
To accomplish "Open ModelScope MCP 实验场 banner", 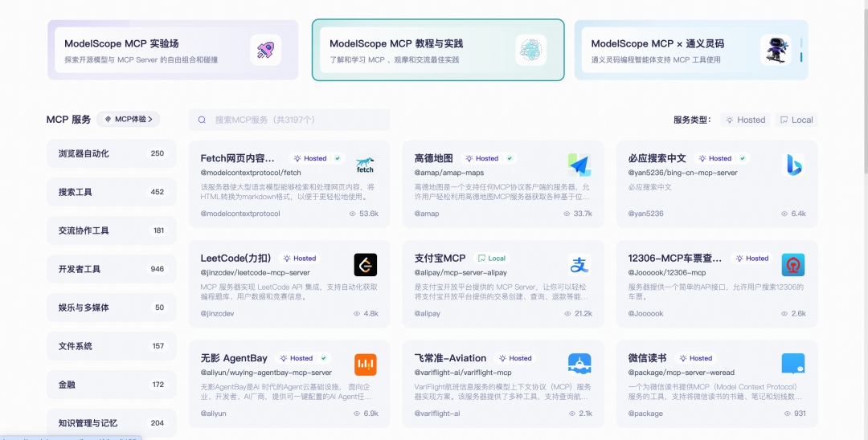I will [173, 51].
